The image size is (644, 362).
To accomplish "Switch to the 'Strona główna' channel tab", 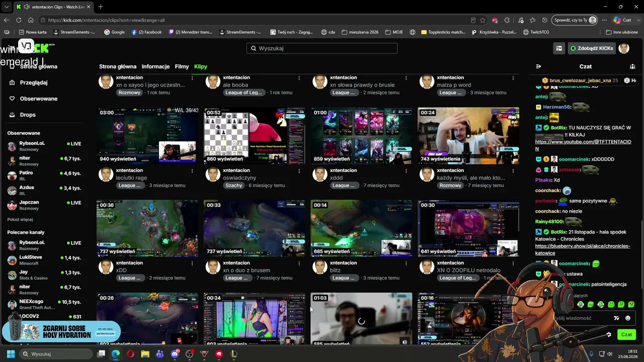I will (x=118, y=66).
